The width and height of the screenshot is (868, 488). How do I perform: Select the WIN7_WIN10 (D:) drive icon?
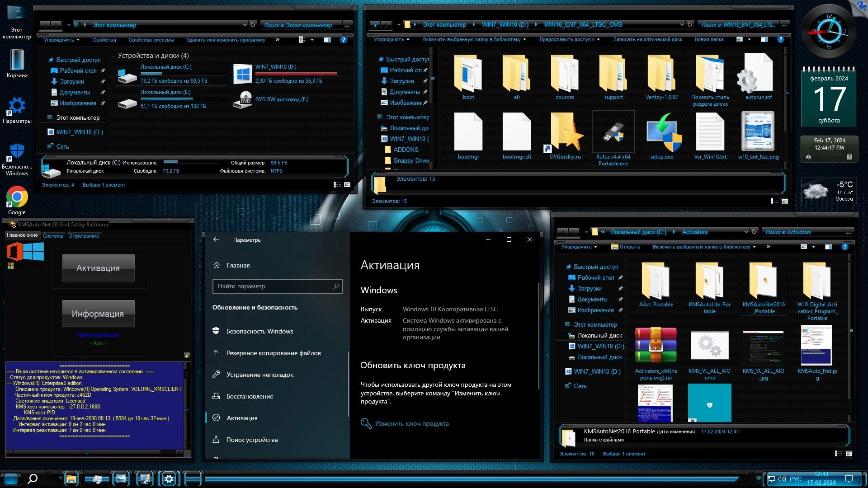243,74
